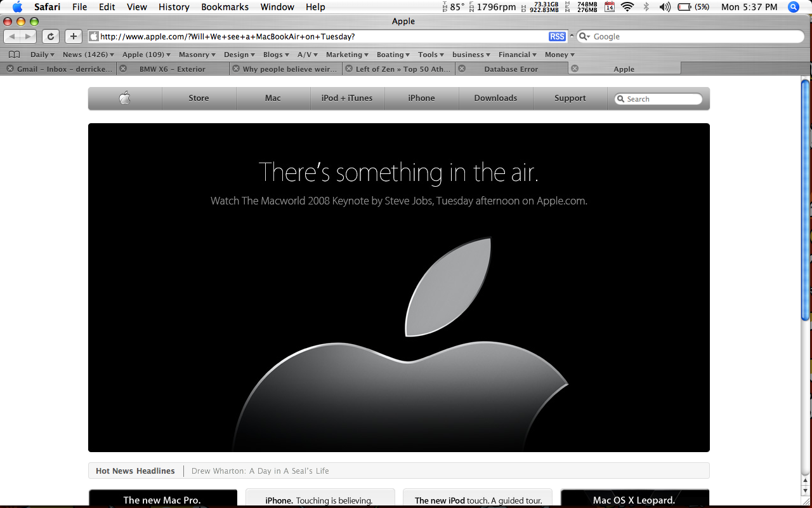The height and width of the screenshot is (508, 812).
Task: Click the fan rpm menu bar item
Action: click(492, 7)
